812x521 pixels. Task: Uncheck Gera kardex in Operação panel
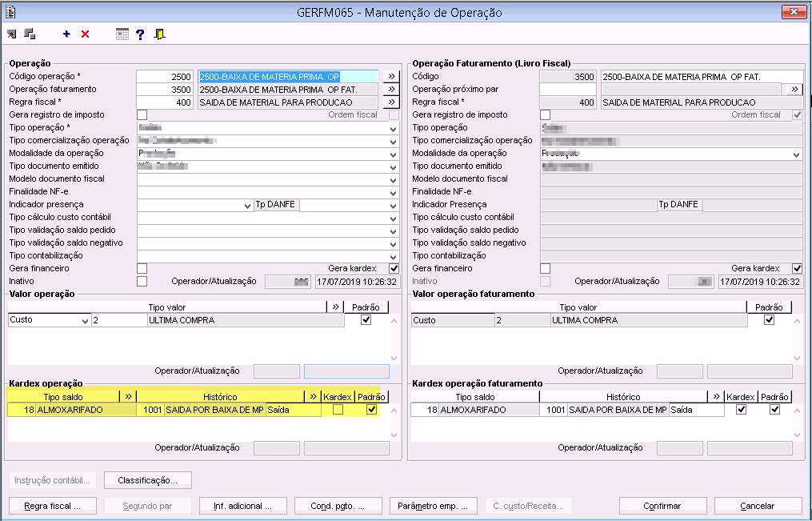[x=394, y=268]
